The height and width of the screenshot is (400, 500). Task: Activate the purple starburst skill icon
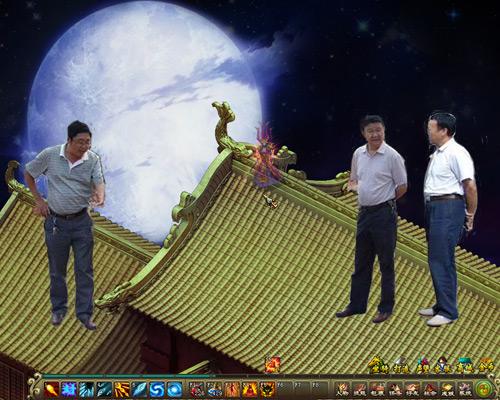click(x=69, y=389)
